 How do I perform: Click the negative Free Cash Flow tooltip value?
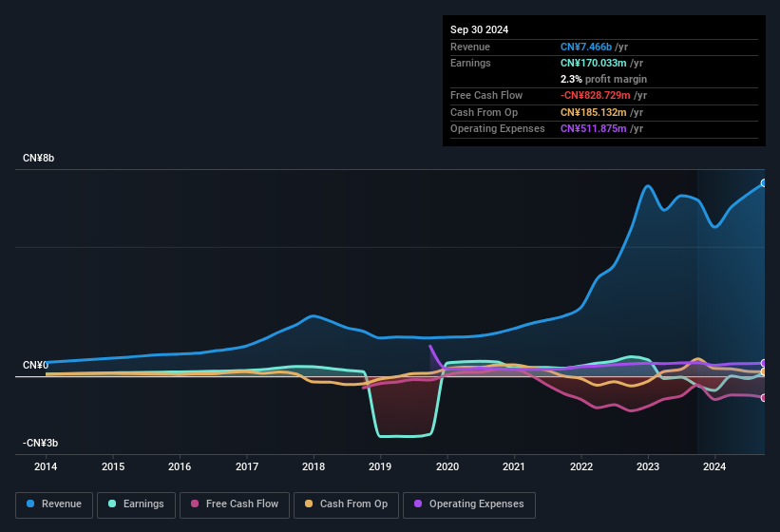tap(599, 95)
